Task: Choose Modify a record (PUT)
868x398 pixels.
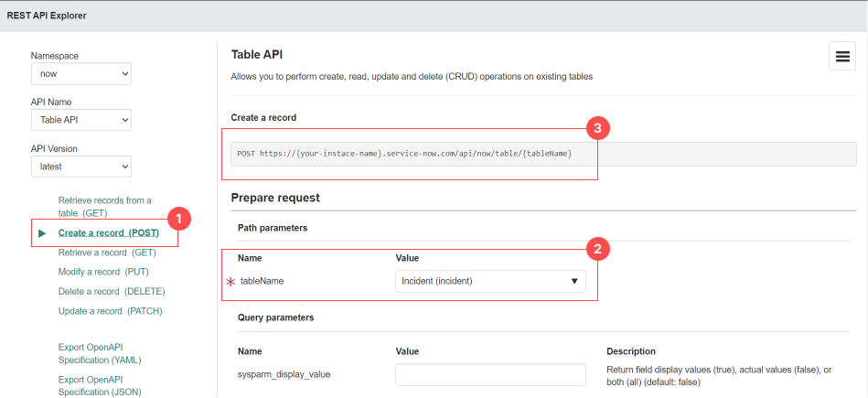Action: (x=103, y=272)
